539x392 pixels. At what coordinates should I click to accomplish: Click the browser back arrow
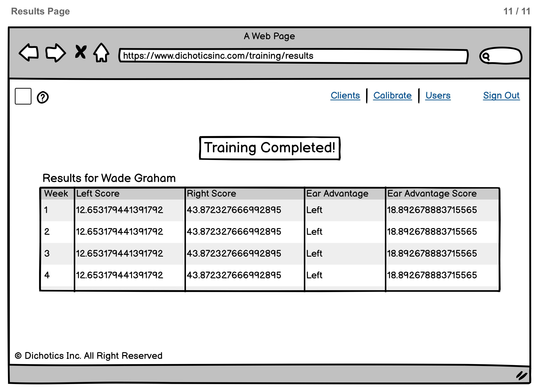click(x=29, y=53)
